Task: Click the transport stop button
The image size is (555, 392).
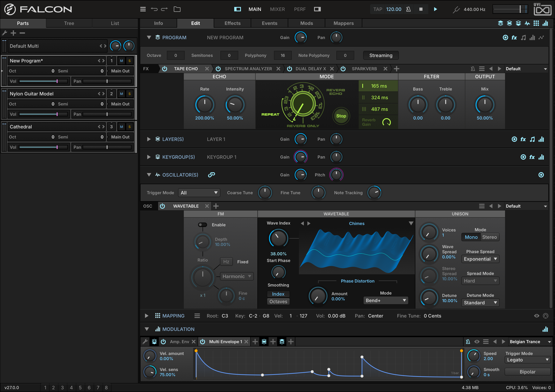Action: tap(421, 9)
